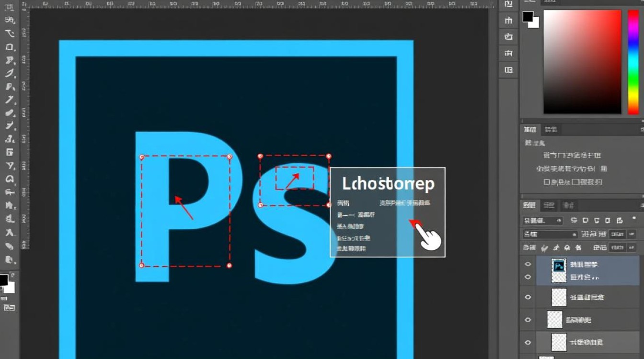Screen dimensions: 644x359
Task: Hide the third layer with its eye icon
Action: coord(528,320)
